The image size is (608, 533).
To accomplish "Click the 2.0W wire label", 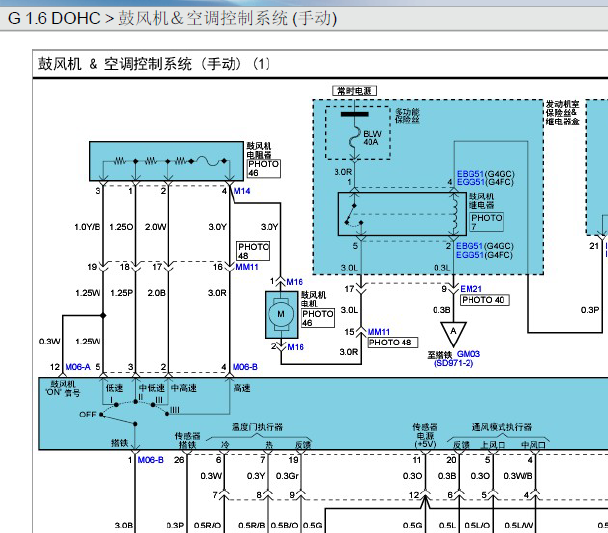I will 156,227.
